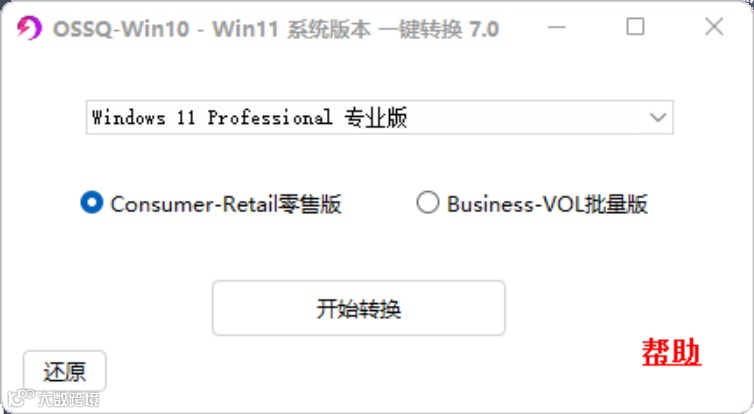
Task: Open the Windows 11 Professional combo box
Action: coord(379,117)
